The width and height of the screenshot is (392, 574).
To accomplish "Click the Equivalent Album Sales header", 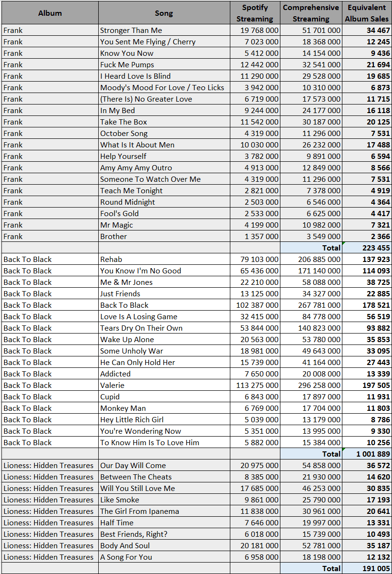I will (x=367, y=13).
